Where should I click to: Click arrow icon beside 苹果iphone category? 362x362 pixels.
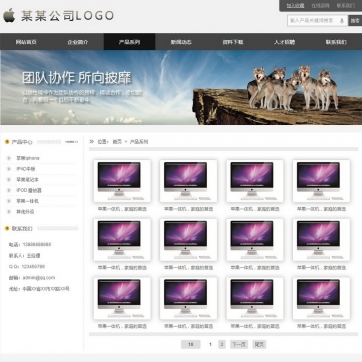coord(9,158)
